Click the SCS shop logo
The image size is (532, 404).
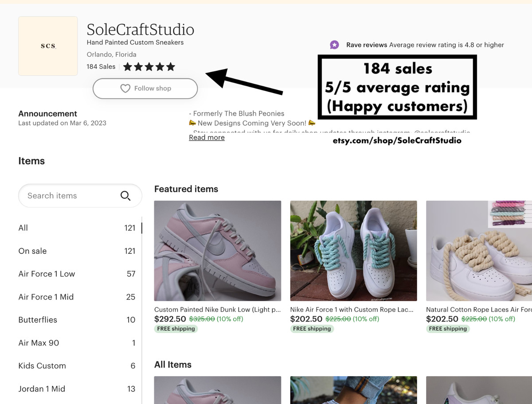pyautogui.click(x=48, y=46)
